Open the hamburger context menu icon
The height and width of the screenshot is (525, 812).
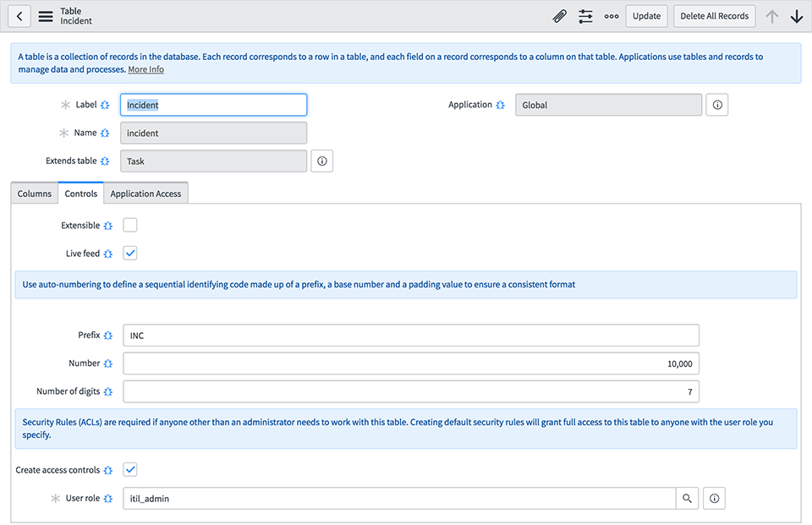[x=46, y=16]
